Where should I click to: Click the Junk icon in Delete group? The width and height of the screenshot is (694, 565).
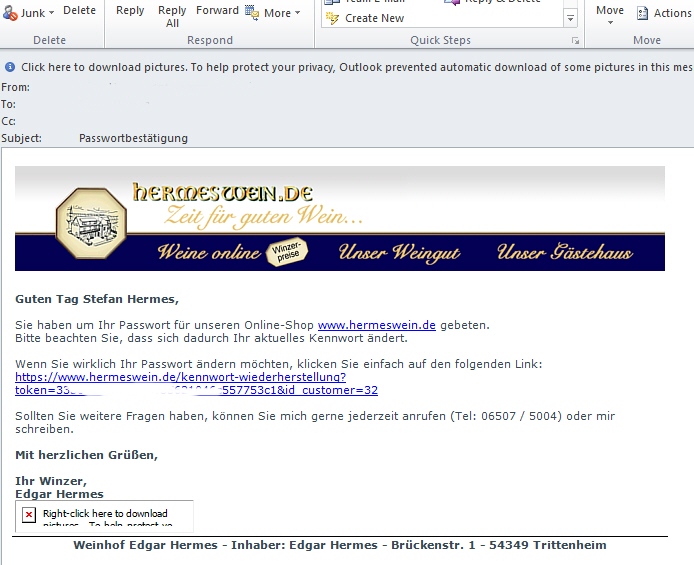coord(9,13)
